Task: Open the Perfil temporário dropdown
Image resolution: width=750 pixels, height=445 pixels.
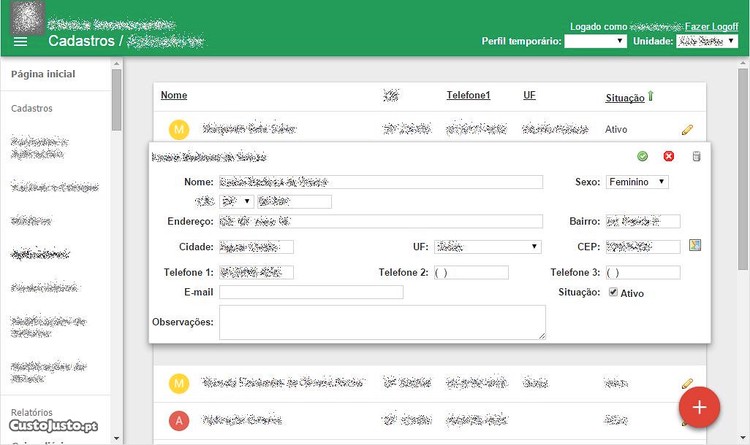Action: tap(595, 41)
